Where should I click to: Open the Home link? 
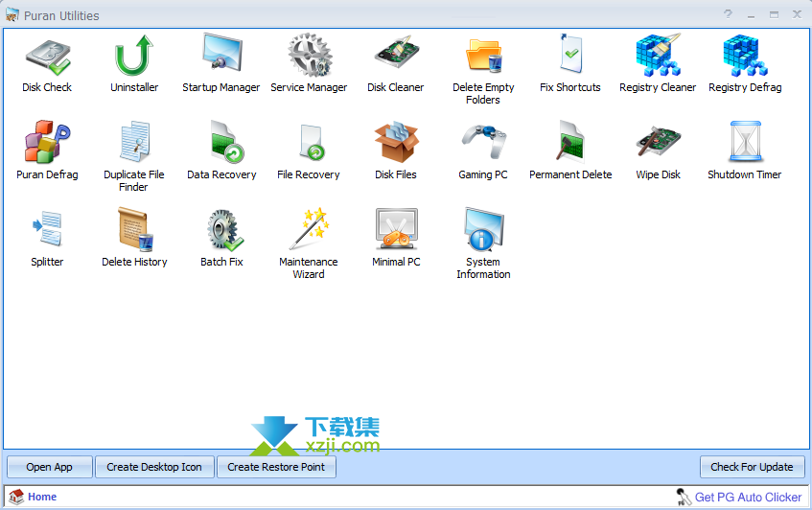[42, 497]
